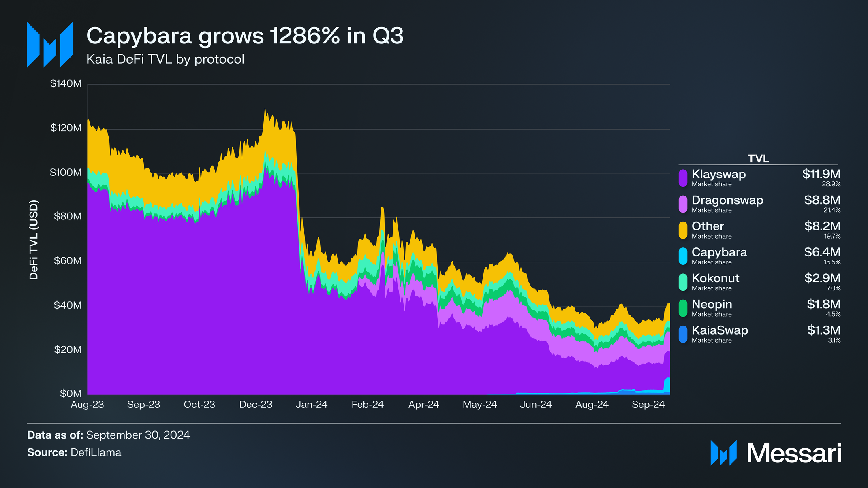
Task: Click the Dragonswap light purple legend swatch
Action: (x=683, y=204)
